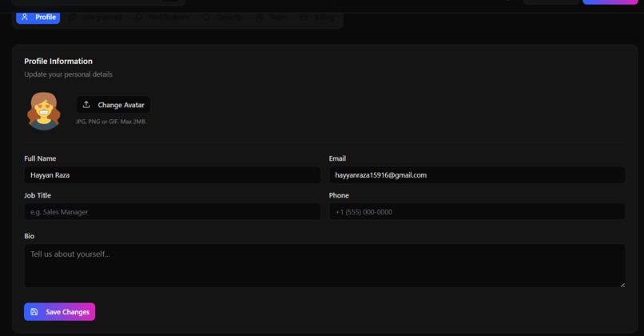Click into the Bio text area
The width and height of the screenshot is (644, 336).
tap(324, 266)
